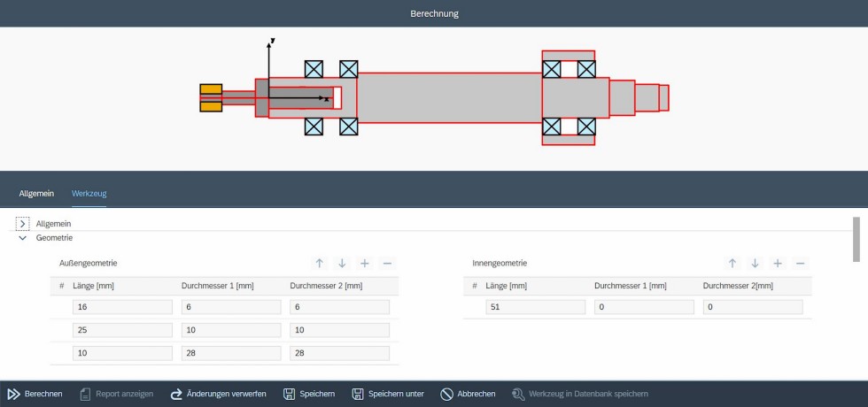This screenshot has height=407, width=868.
Task: Click move-up arrow in Innengeometrie
Action: pyautogui.click(x=732, y=263)
